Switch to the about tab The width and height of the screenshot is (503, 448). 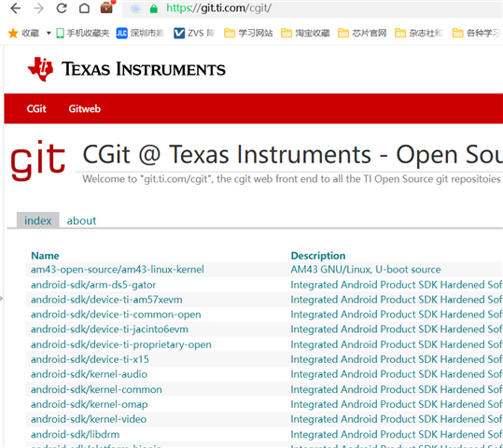(x=81, y=221)
